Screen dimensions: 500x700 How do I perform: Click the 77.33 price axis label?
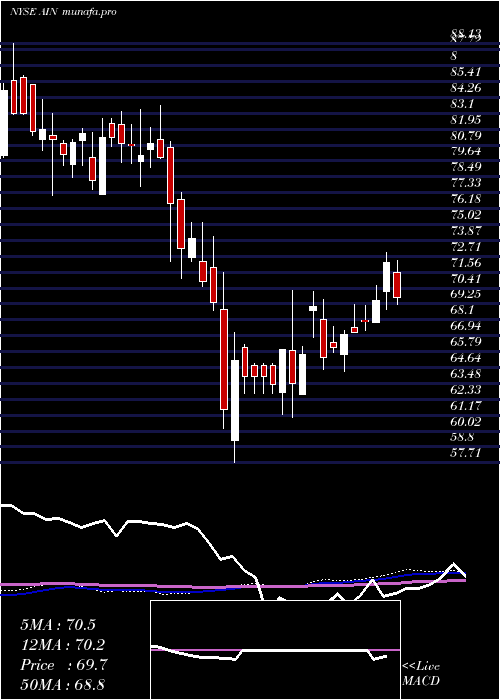pyautogui.click(x=467, y=183)
